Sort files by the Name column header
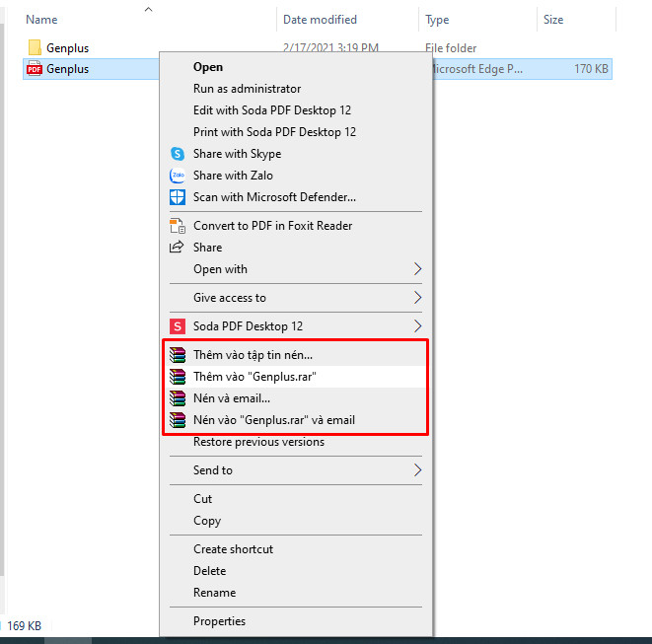 [40, 20]
